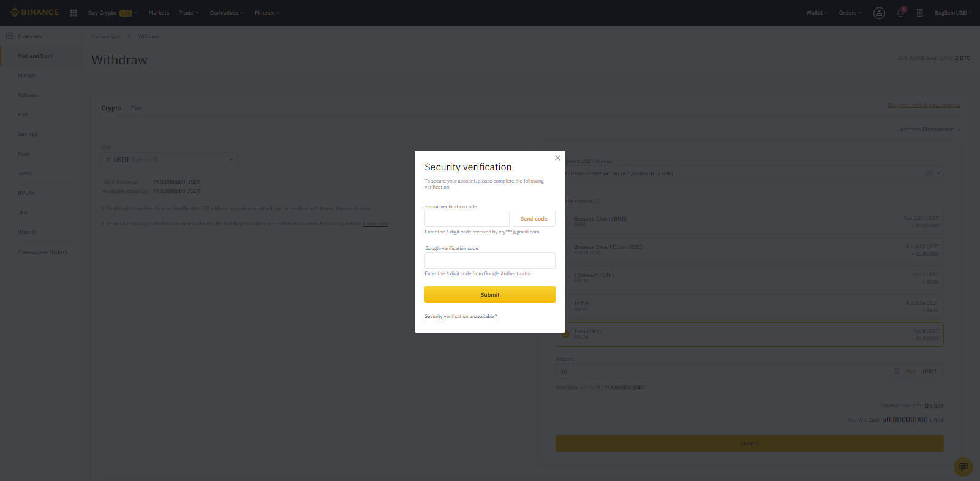
Task: Expand the Finance dropdown
Action: click(267, 13)
